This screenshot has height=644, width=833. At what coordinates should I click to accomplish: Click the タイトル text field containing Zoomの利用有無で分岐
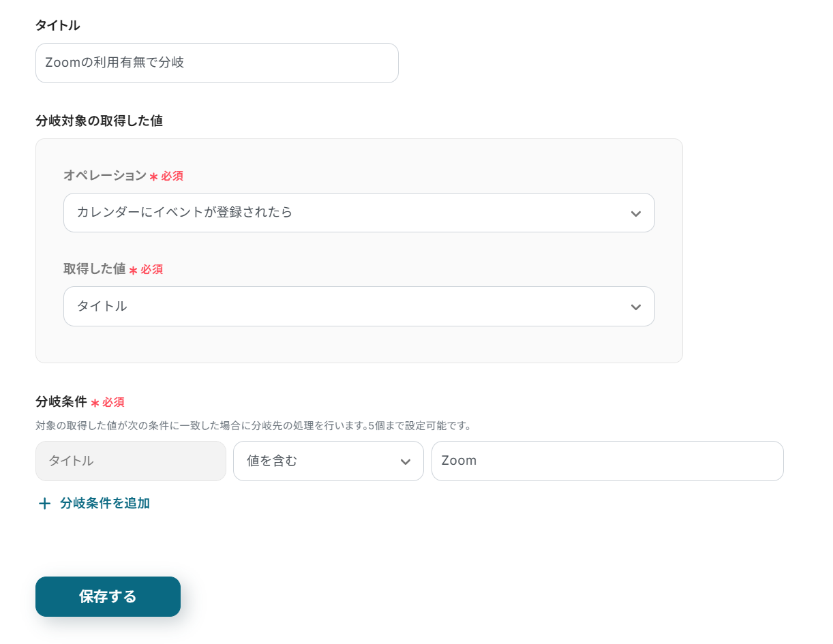click(217, 63)
